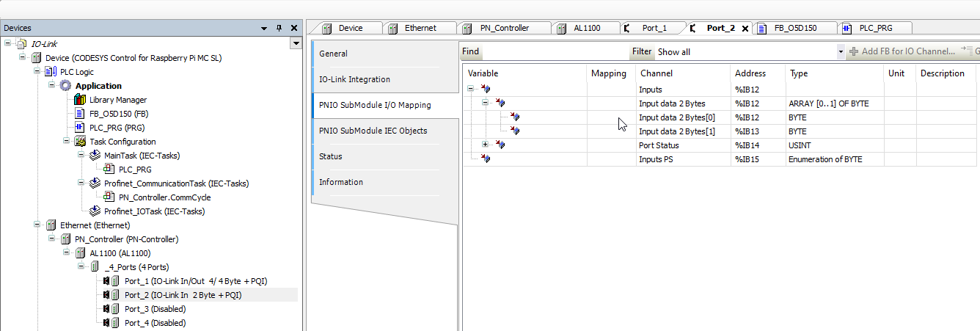The image size is (980, 331).
Task: Open the IO-Link Integration side tab
Action: coord(384,79)
